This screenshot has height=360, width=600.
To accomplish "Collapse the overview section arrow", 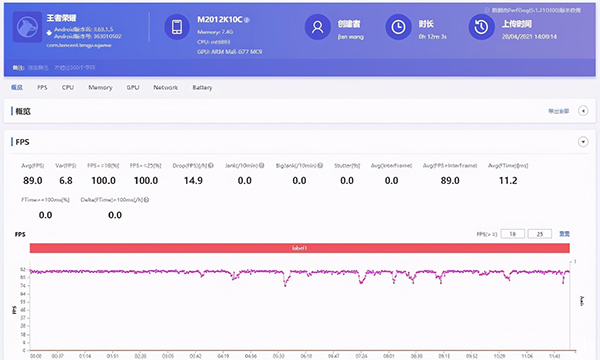I will [583, 111].
